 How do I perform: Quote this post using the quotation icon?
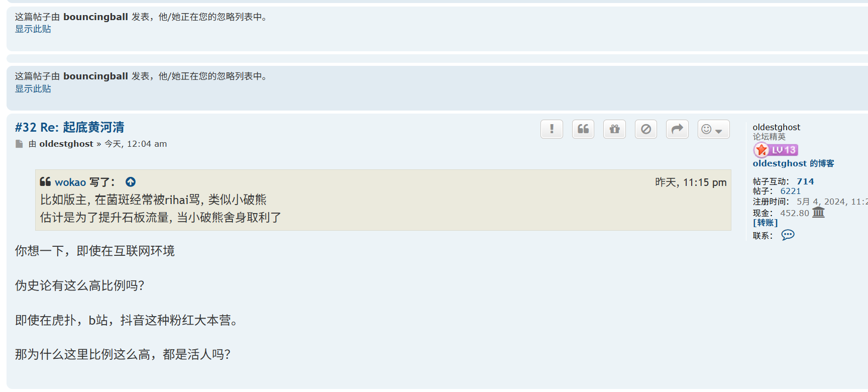point(583,129)
